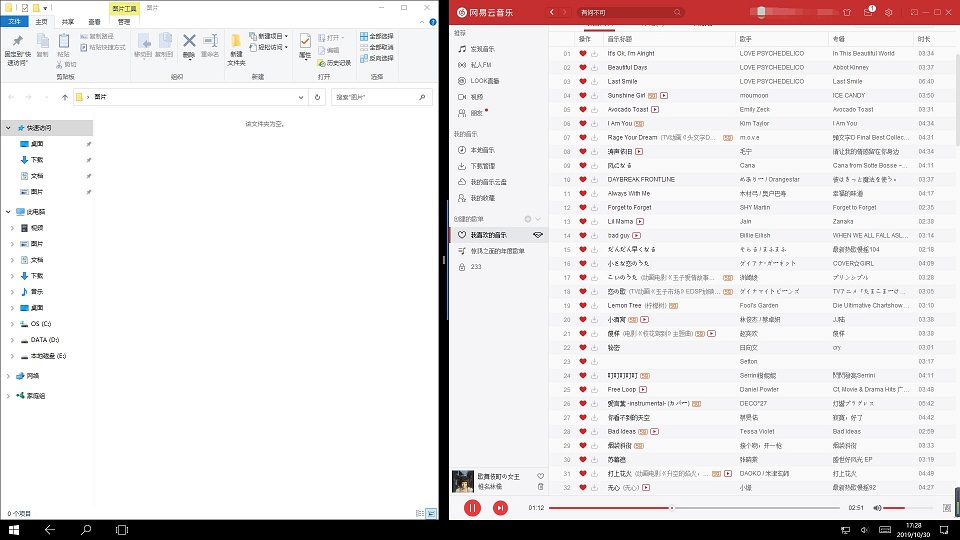Click the add playlist plus icon
Image resolution: width=960 pixels, height=540 pixels.
(x=528, y=219)
